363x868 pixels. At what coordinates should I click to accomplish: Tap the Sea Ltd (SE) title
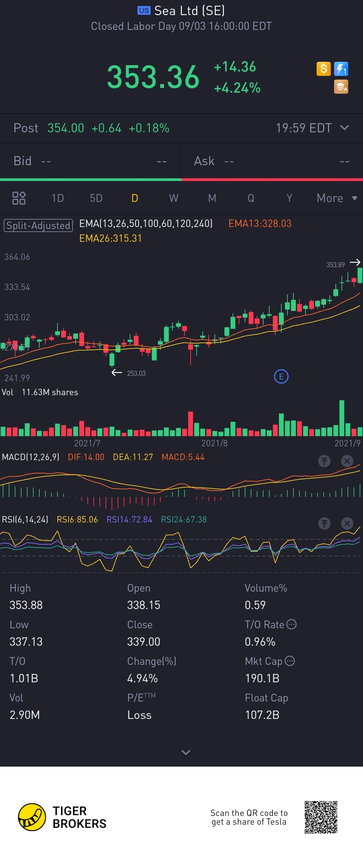pyautogui.click(x=189, y=11)
